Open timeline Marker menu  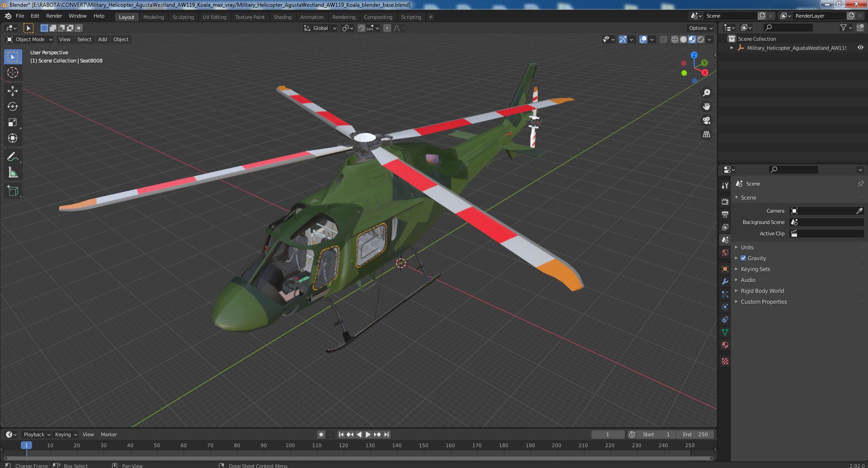(109, 435)
